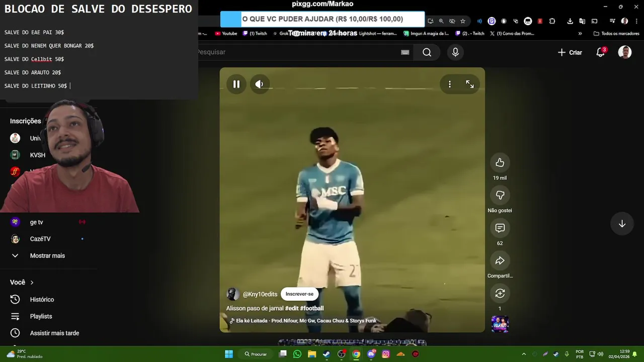Open the #edit hashtag link
This screenshot has height=362, width=644.
point(292,308)
